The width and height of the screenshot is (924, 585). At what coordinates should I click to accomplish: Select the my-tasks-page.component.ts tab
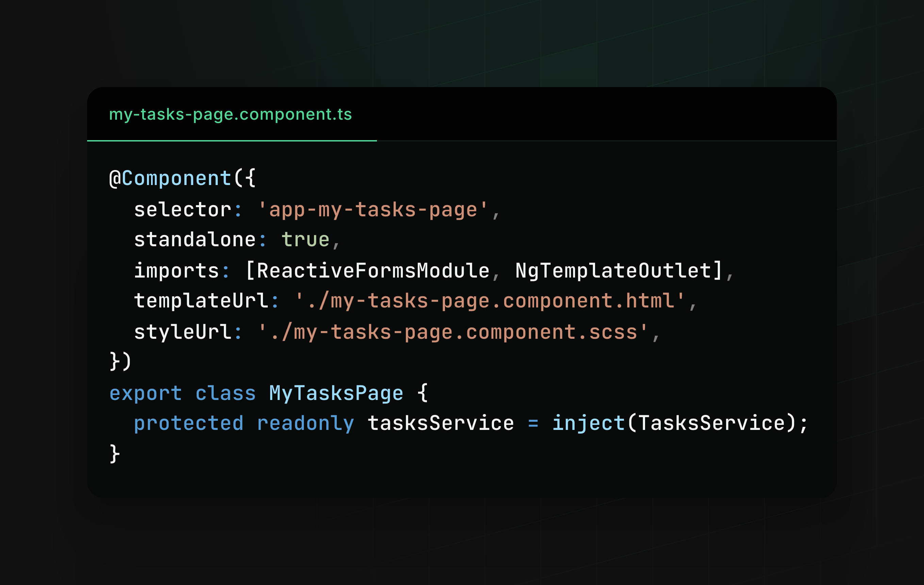(x=230, y=114)
